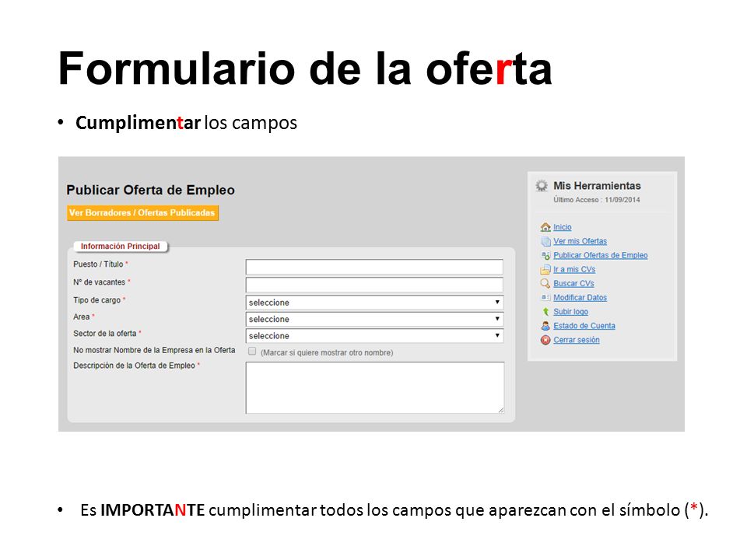747x560 pixels.
Task: Open Publicar Ofertas de Empleo link
Action: pos(600,255)
